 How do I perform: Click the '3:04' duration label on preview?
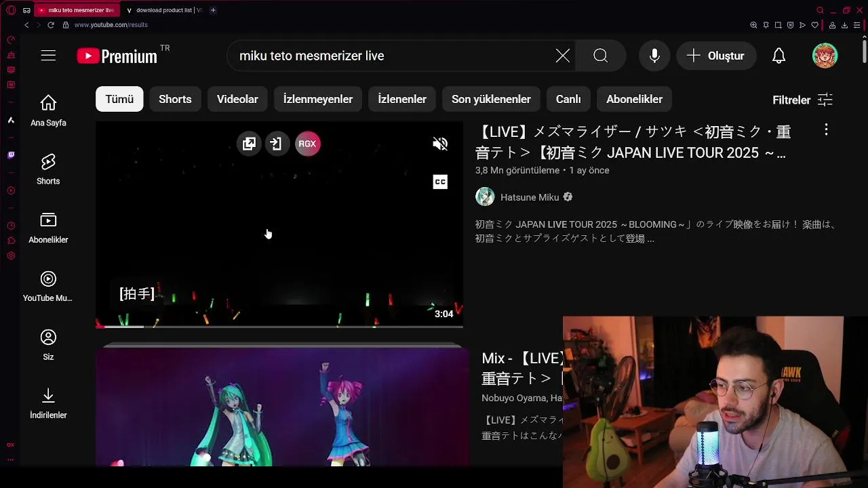(443, 314)
